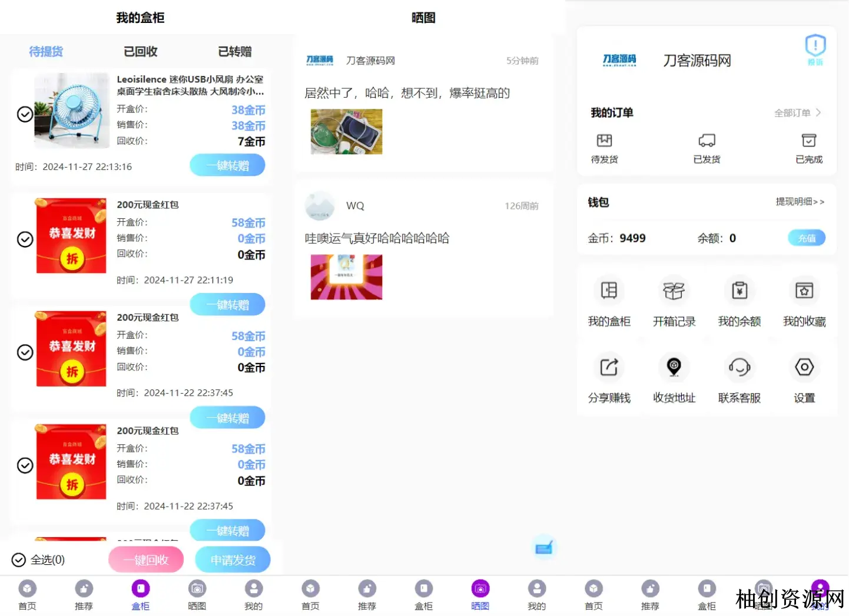Open 我的收藏 favorites icon

pyautogui.click(x=804, y=291)
